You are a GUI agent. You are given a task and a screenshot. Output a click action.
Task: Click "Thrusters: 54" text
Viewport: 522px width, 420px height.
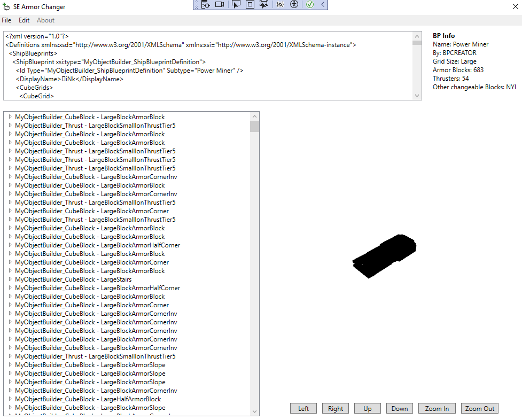(451, 79)
